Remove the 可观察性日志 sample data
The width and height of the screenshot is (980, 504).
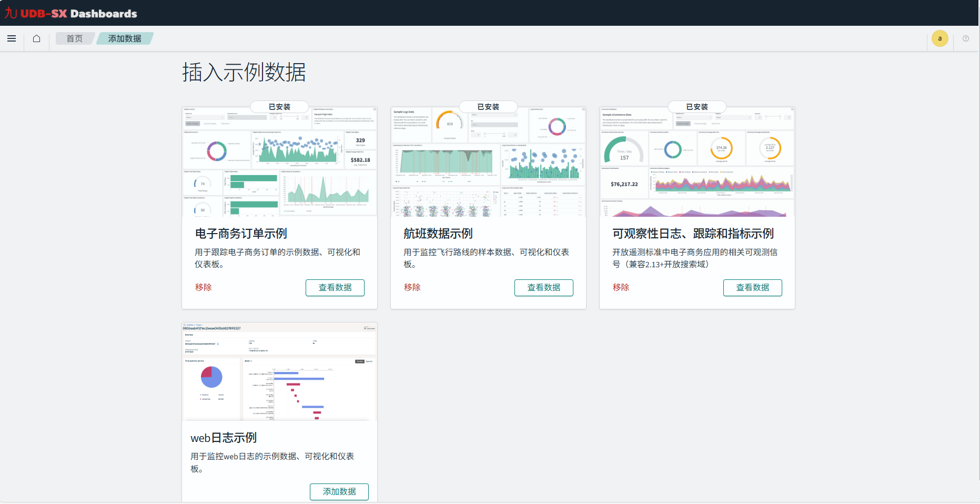621,287
